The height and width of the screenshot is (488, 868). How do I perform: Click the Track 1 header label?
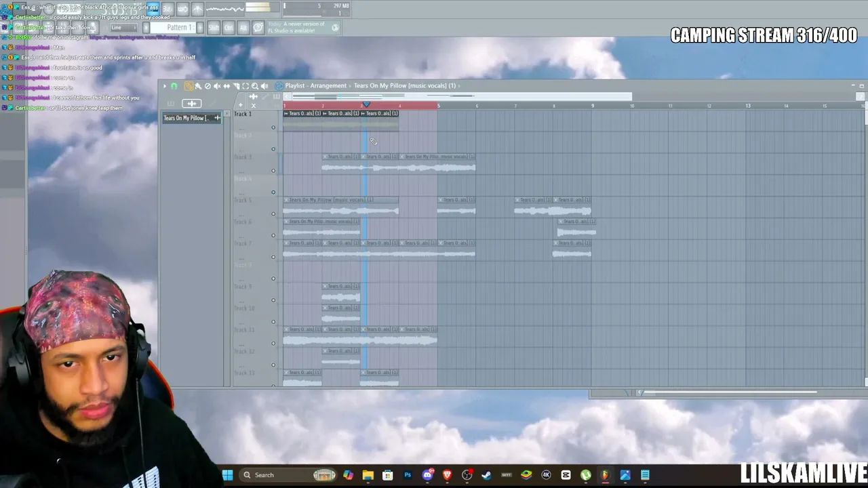(243, 114)
